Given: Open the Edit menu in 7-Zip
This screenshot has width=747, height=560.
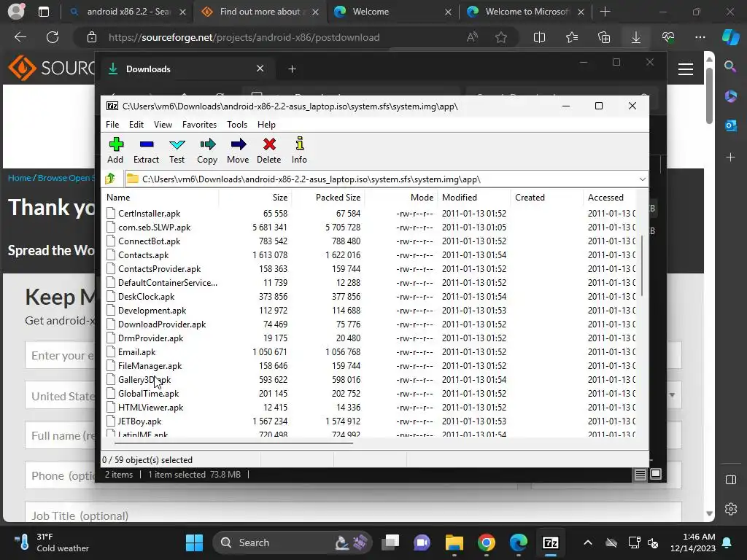Looking at the screenshot, I should click(x=136, y=124).
